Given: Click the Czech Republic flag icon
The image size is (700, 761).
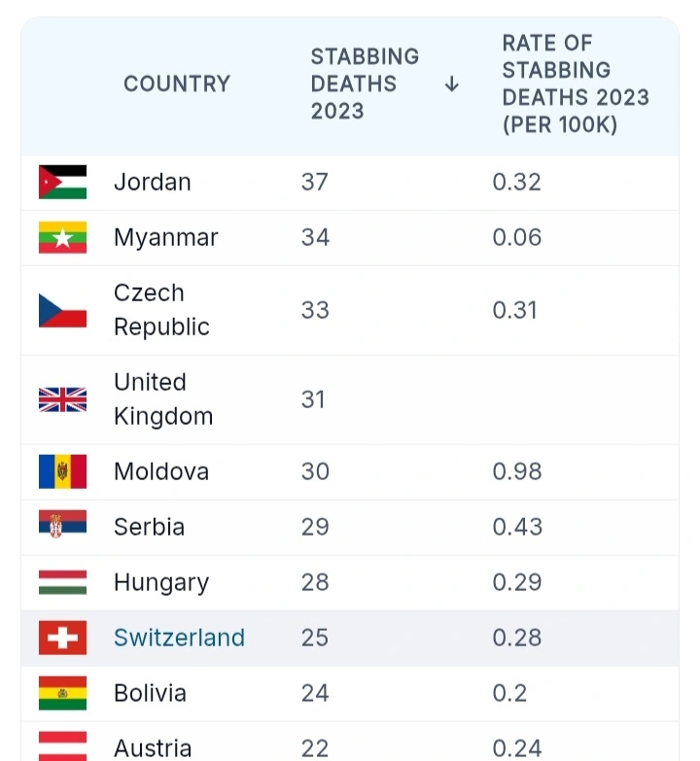Looking at the screenshot, I should coord(62,310).
